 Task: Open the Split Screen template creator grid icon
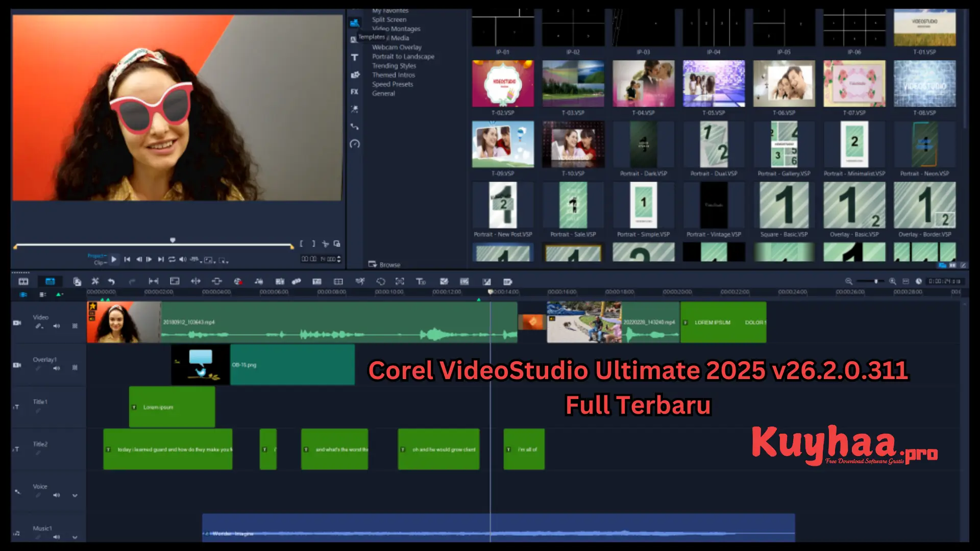338,282
